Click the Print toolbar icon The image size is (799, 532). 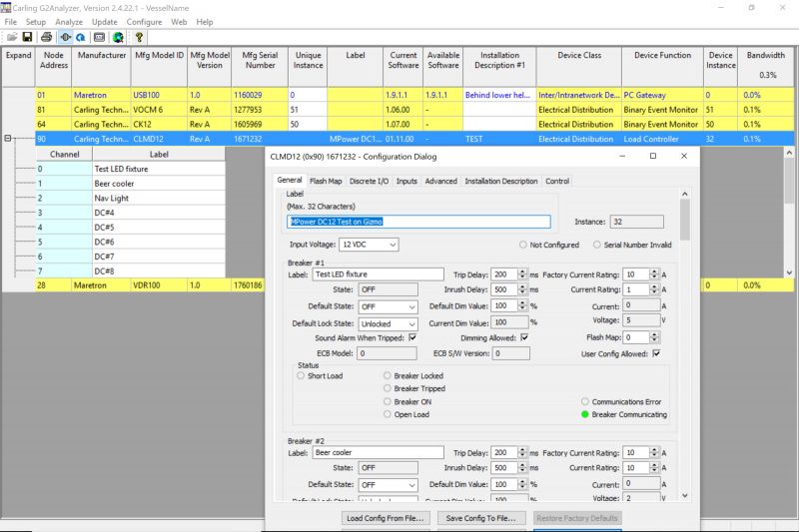pos(46,37)
